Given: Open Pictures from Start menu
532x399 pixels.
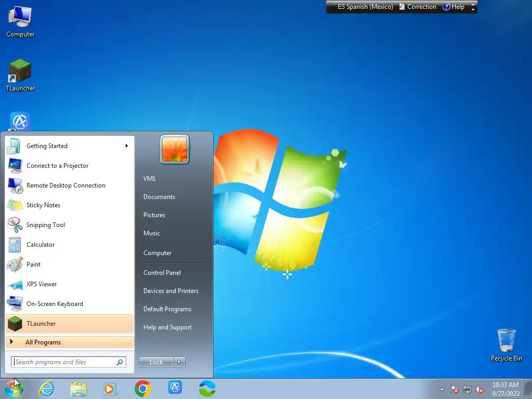Looking at the screenshot, I should [154, 215].
